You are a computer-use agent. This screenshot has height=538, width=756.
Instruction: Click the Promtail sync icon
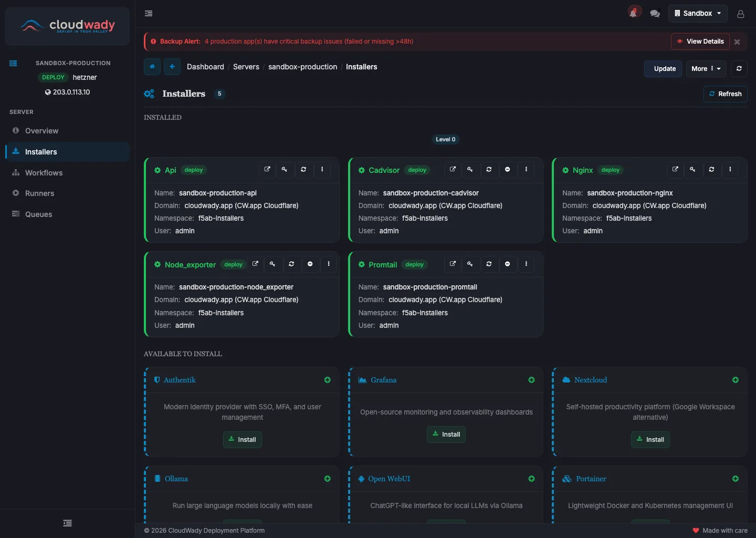pos(489,264)
